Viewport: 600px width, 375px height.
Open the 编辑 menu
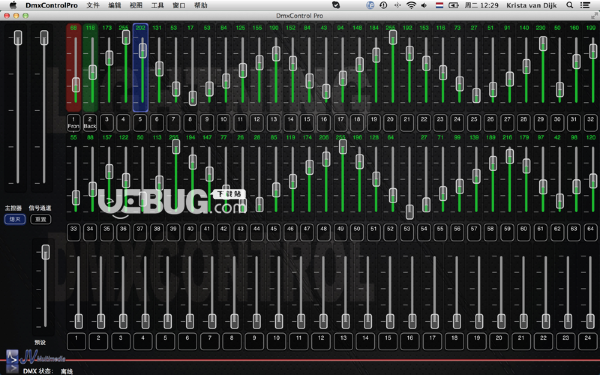[114, 5]
